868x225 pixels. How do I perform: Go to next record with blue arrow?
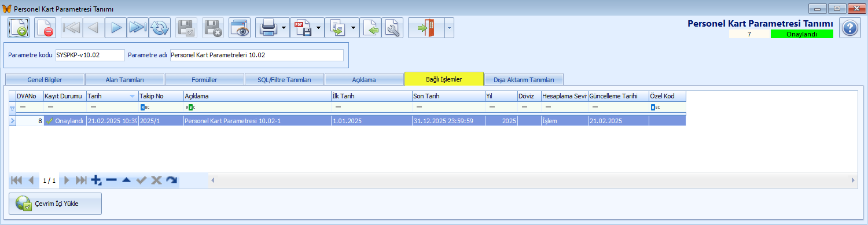click(x=116, y=28)
